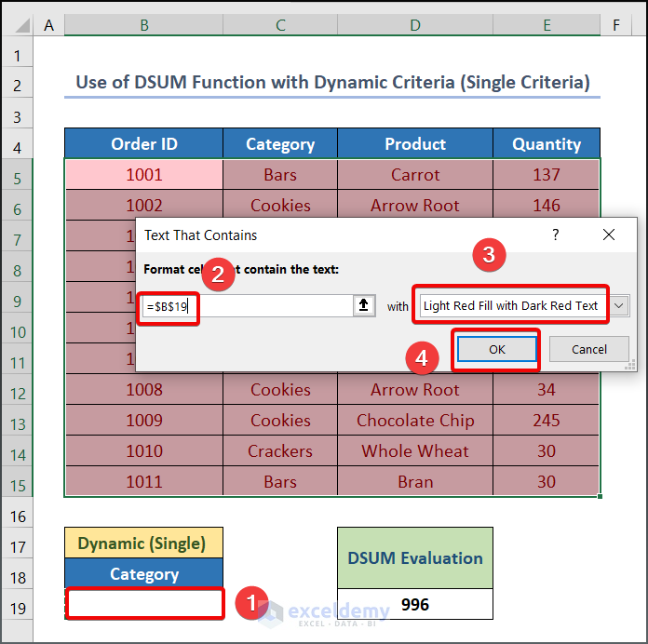
Task: Click the quantity cell 245
Action: pos(546,420)
